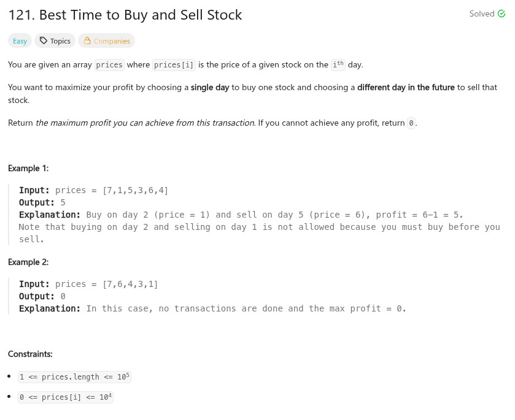The height and width of the screenshot is (420, 515).
Task: Click the inline code 'prices' in the first sentence
Action: (x=110, y=65)
